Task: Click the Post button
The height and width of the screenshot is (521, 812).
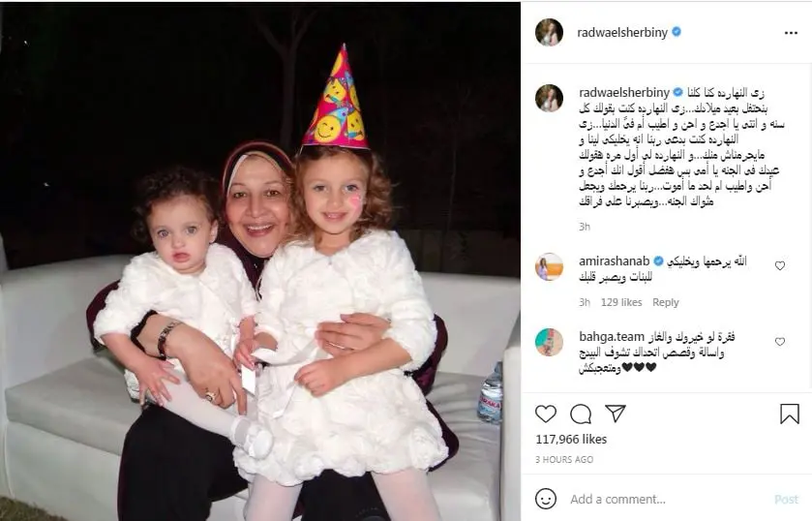Action: point(786,500)
